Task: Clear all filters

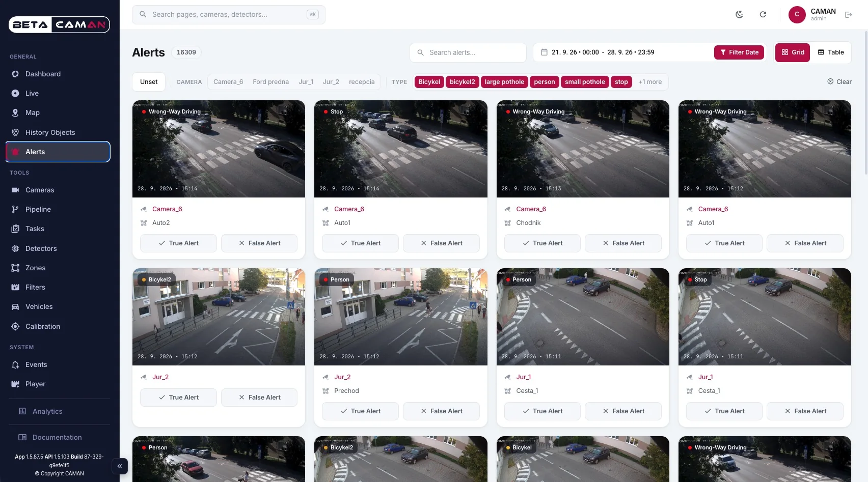Action: point(839,82)
